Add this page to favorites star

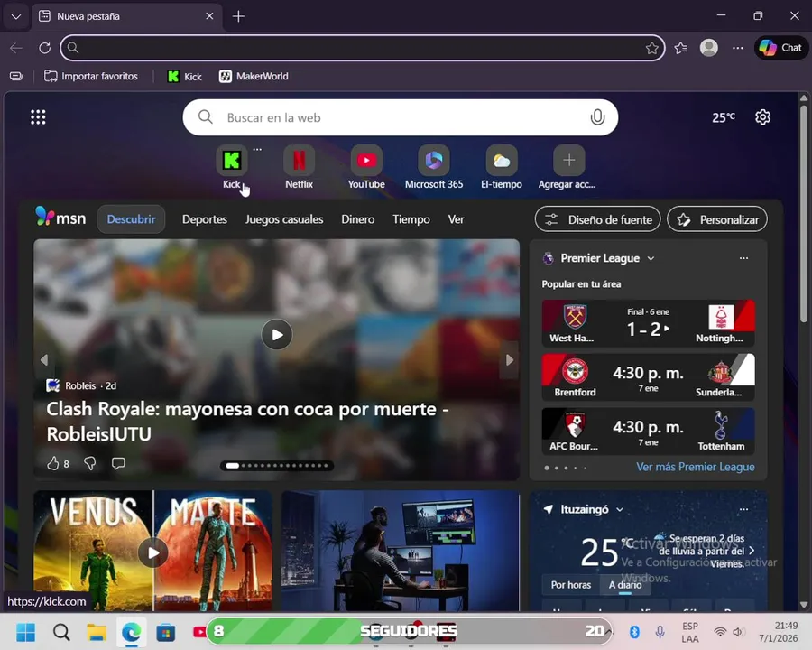(x=651, y=48)
